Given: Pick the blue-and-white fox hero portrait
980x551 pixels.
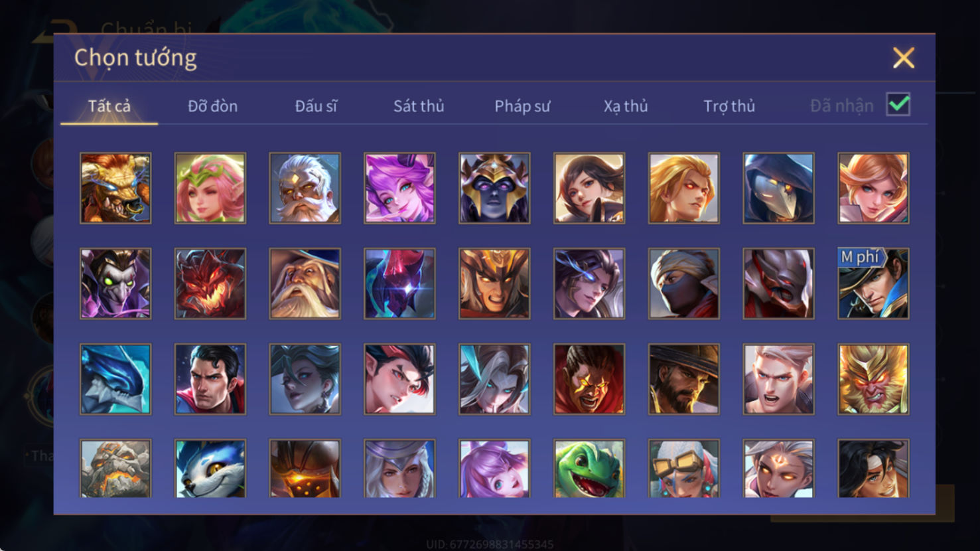Looking at the screenshot, I should 210,468.
